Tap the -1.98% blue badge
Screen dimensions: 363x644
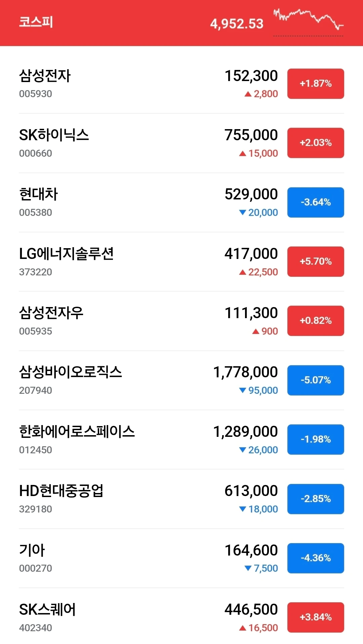[316, 440]
